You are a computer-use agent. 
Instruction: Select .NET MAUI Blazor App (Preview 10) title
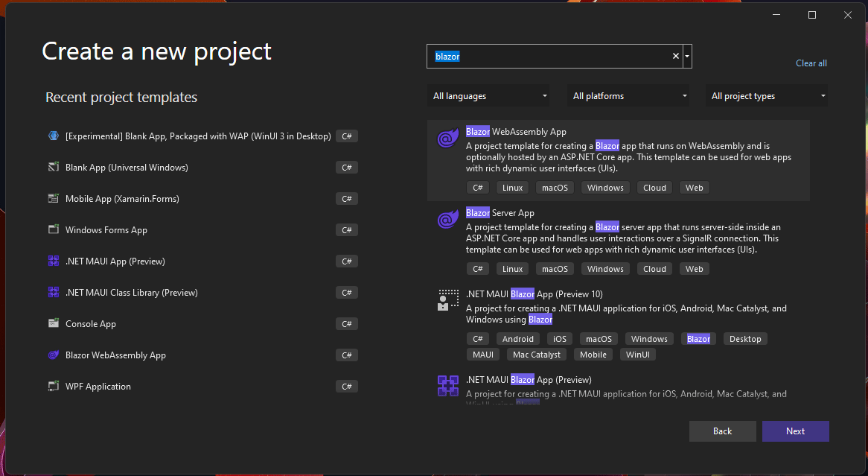click(x=534, y=293)
